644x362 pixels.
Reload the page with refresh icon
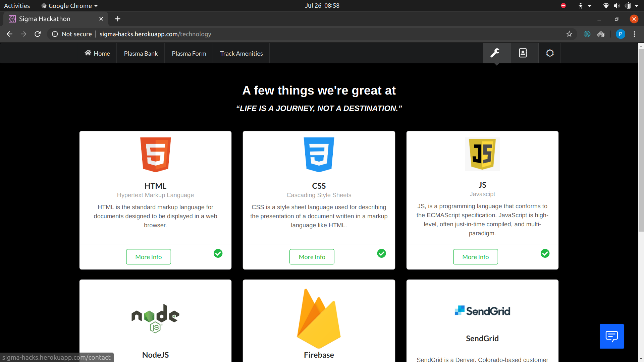[38, 34]
